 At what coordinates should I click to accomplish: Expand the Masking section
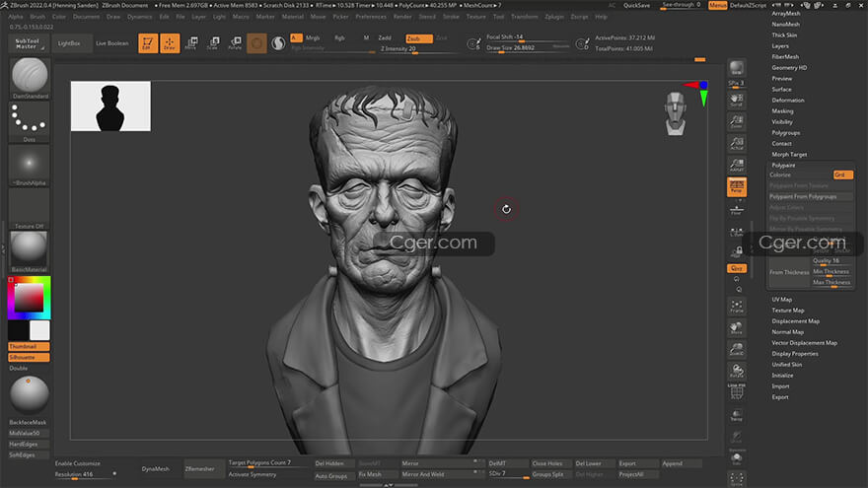coord(782,111)
